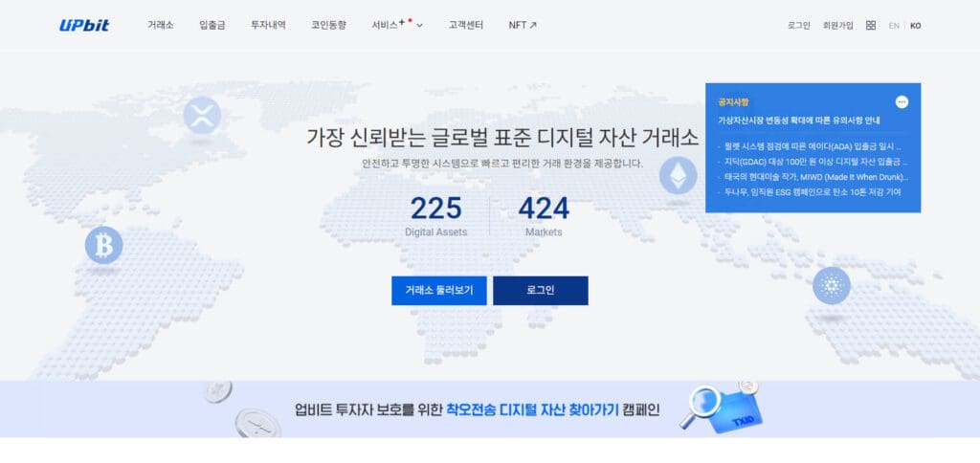This screenshot has width=980, height=463.
Task: Click the dark blue 로그인 button
Action: pyautogui.click(x=541, y=291)
